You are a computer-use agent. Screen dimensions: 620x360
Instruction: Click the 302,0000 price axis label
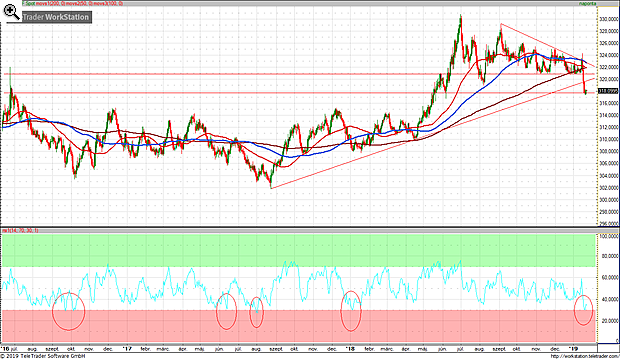(x=609, y=188)
